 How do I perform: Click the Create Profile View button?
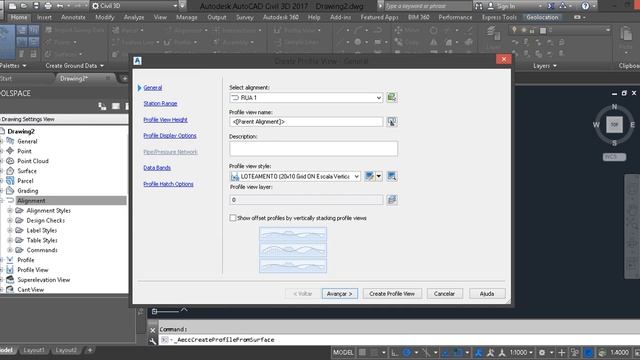391,293
